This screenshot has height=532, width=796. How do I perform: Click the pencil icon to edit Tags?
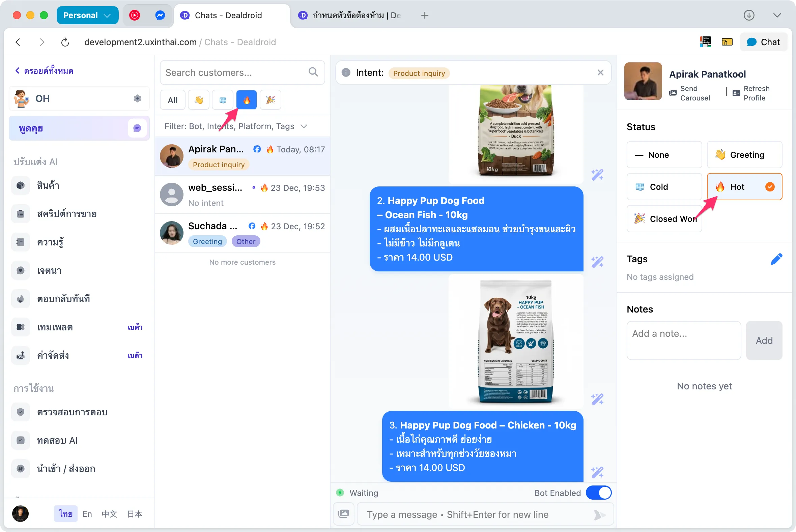coord(777,259)
